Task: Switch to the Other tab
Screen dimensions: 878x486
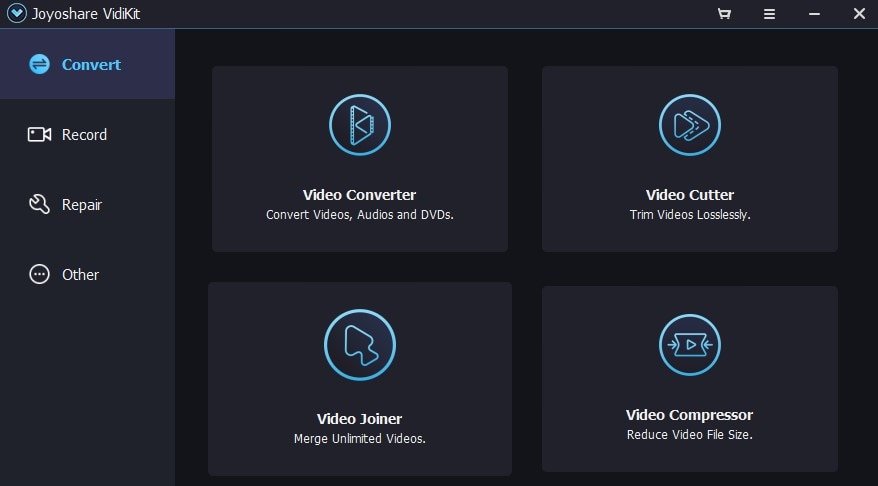Action: (x=87, y=274)
